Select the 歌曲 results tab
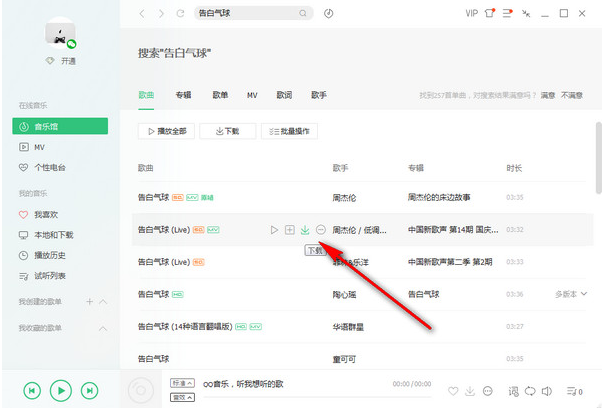 [146, 95]
